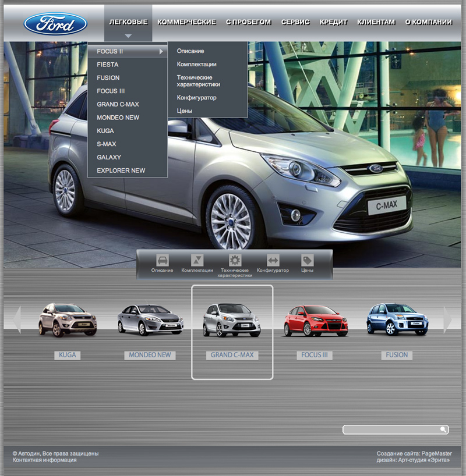
Task: Click the MONDEO NEW carousel label
Action: [150, 355]
